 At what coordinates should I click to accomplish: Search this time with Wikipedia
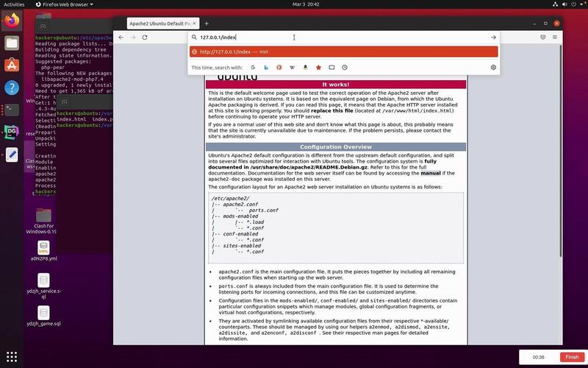point(292,68)
